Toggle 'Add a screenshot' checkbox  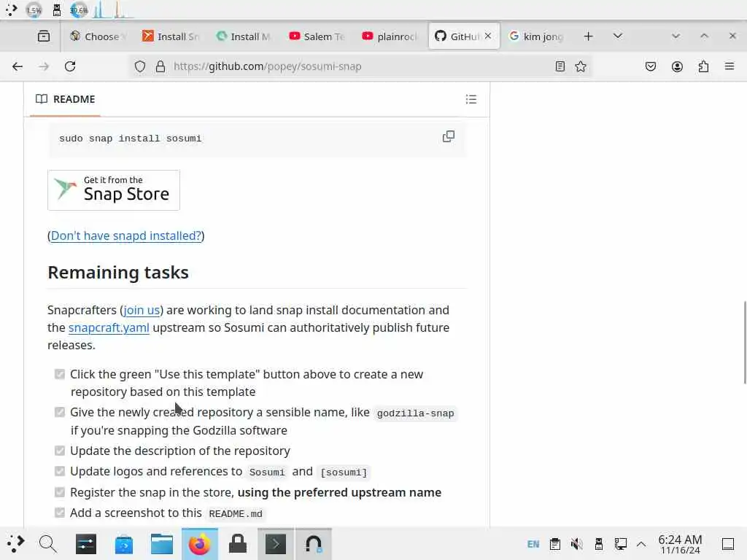click(60, 513)
